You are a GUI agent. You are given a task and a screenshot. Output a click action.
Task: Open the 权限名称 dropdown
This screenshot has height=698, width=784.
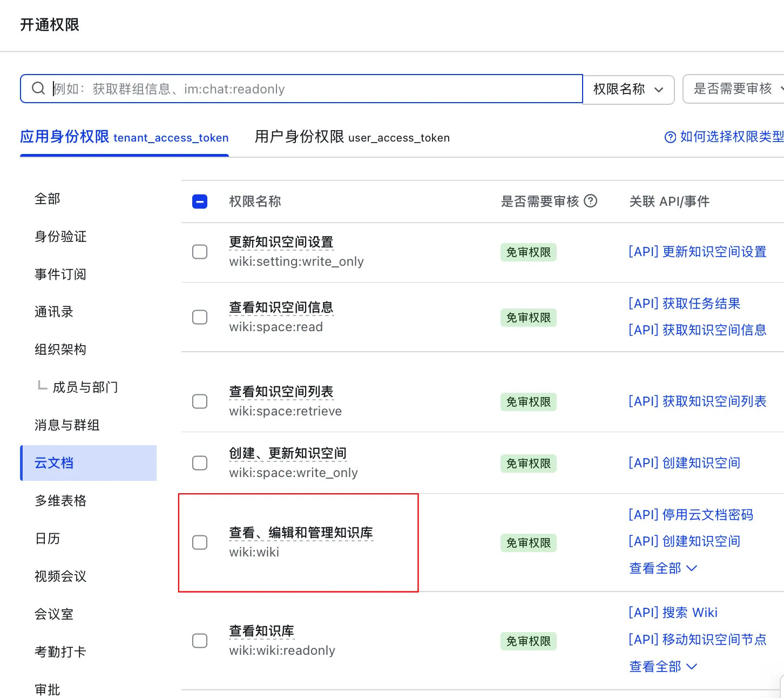pos(628,89)
